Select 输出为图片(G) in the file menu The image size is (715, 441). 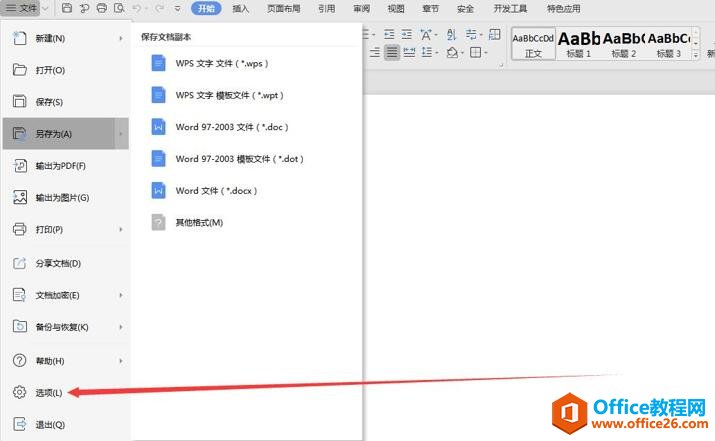(x=66, y=197)
